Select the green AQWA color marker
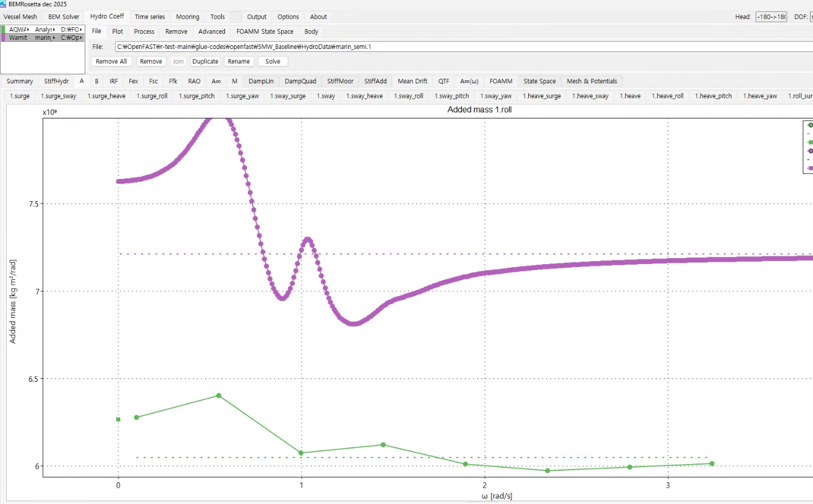Screen dimensions: 813x504 pyautogui.click(x=4, y=29)
